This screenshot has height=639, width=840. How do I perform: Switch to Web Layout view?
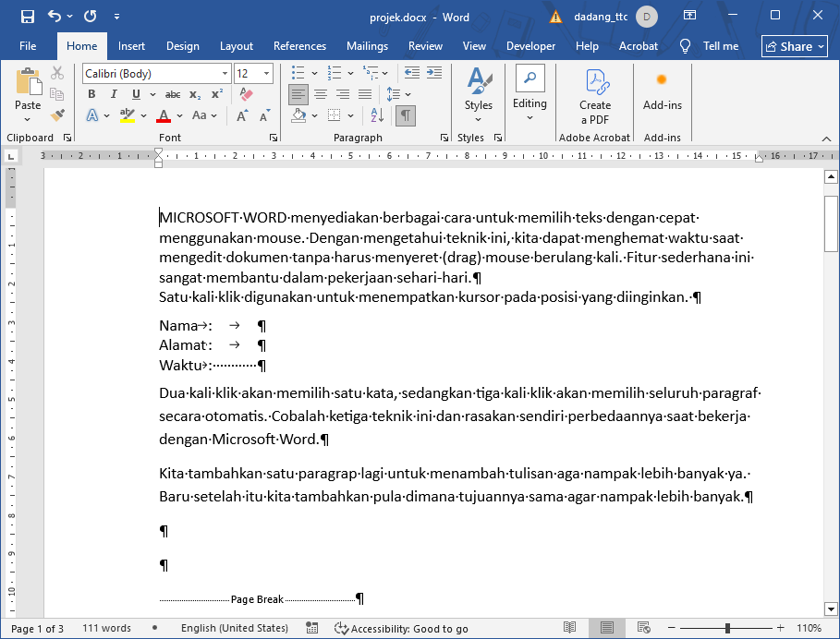click(644, 628)
